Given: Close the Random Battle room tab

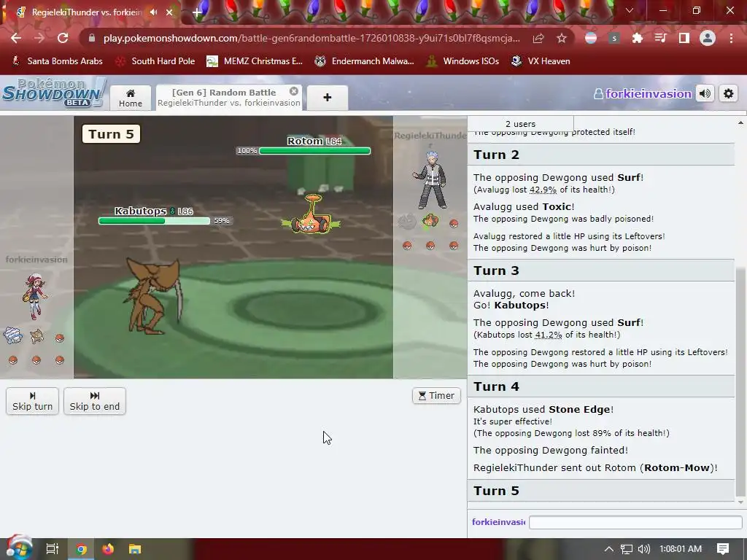Looking at the screenshot, I should click(x=294, y=91).
